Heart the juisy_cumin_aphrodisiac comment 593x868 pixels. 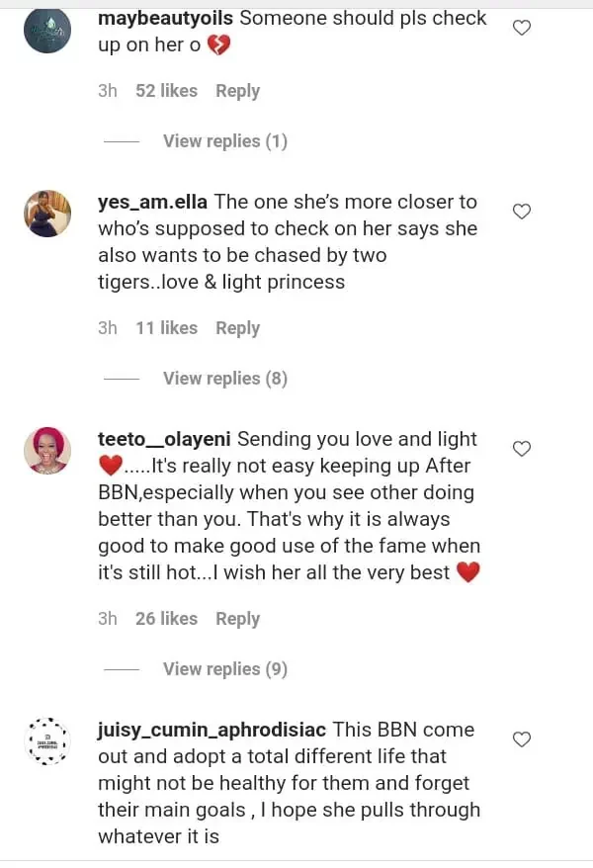(x=522, y=739)
